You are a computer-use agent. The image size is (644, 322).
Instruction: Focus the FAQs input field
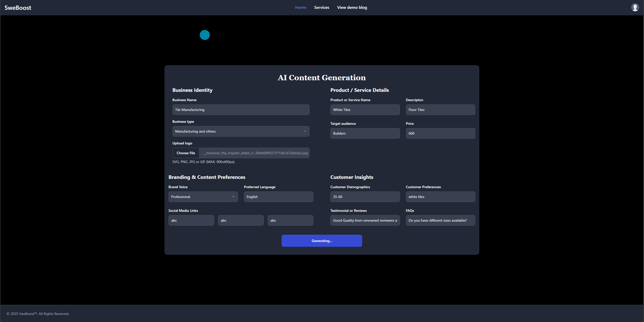tap(440, 220)
